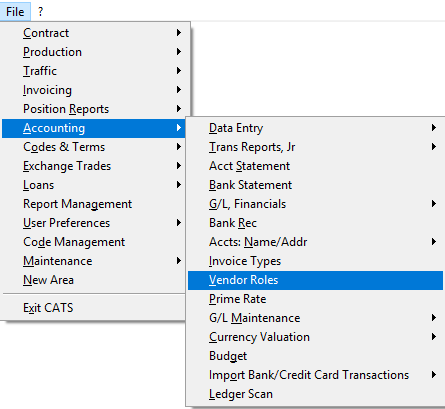
Task: Expand Accts: Name/Addr submenu
Action: click(x=315, y=242)
